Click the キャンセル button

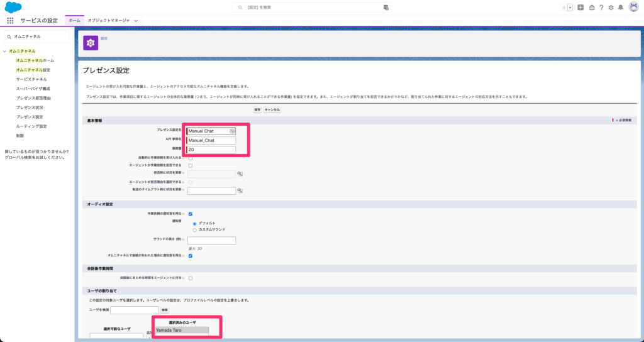tap(272, 109)
